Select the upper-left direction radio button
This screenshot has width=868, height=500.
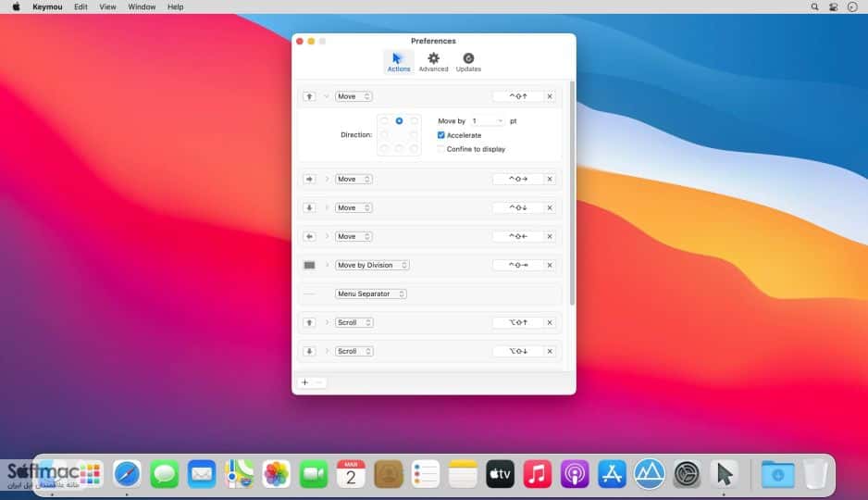pyautogui.click(x=384, y=120)
